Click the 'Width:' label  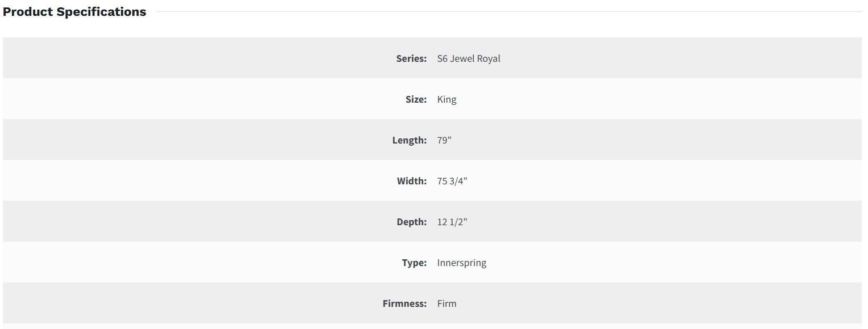point(411,181)
